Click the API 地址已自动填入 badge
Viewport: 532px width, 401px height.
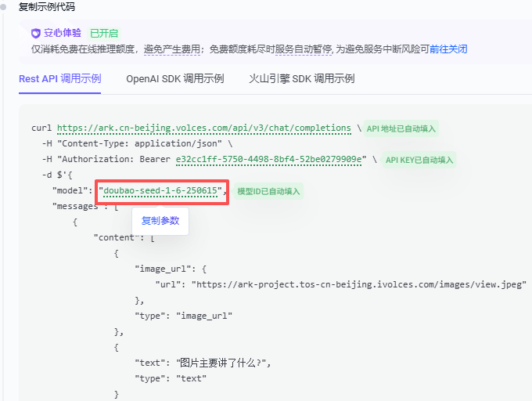[x=401, y=128]
